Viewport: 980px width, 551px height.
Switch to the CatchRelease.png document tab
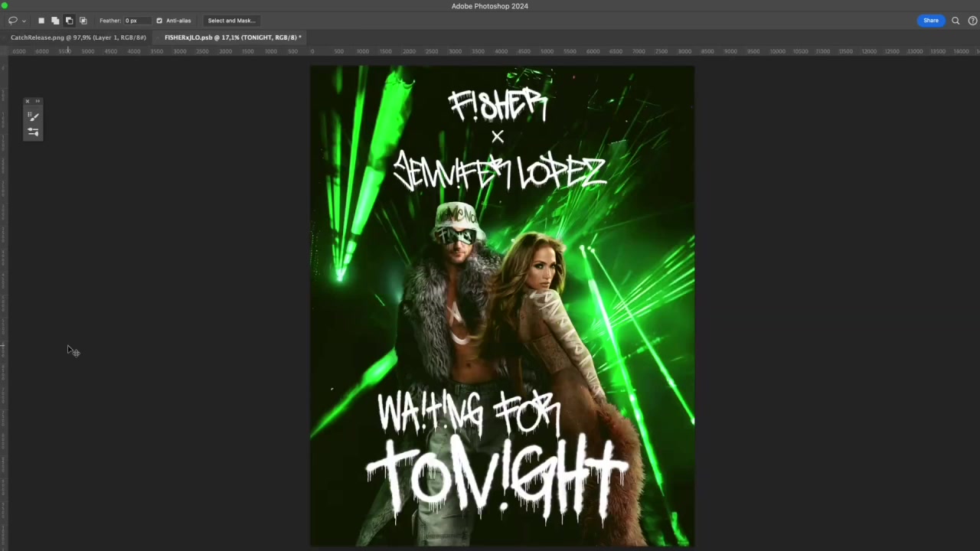pyautogui.click(x=78, y=37)
